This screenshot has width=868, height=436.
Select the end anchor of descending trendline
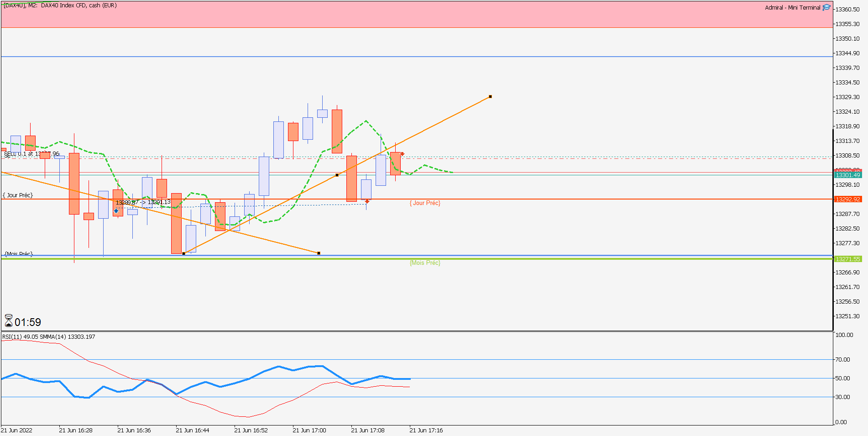pyautogui.click(x=319, y=253)
